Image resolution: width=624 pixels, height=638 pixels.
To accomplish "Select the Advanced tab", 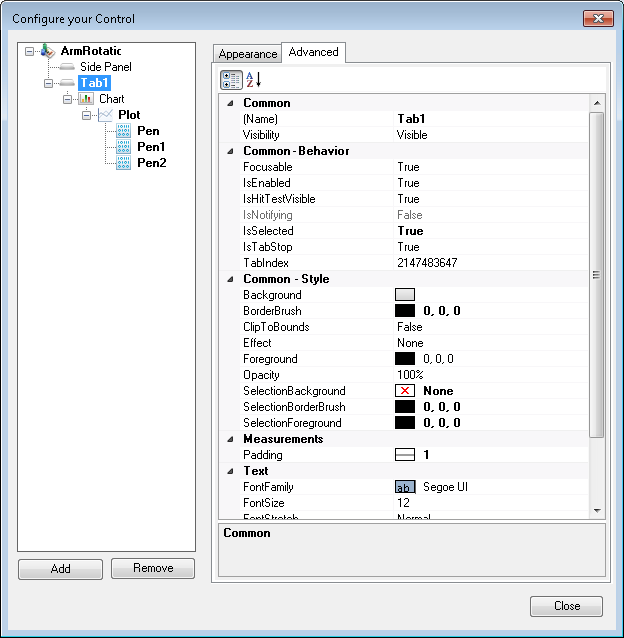I will point(314,52).
